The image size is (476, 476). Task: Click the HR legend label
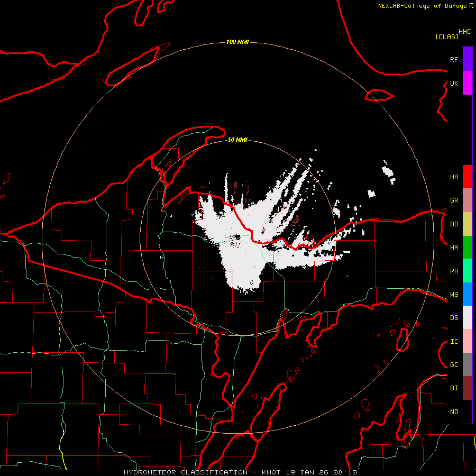[454, 248]
